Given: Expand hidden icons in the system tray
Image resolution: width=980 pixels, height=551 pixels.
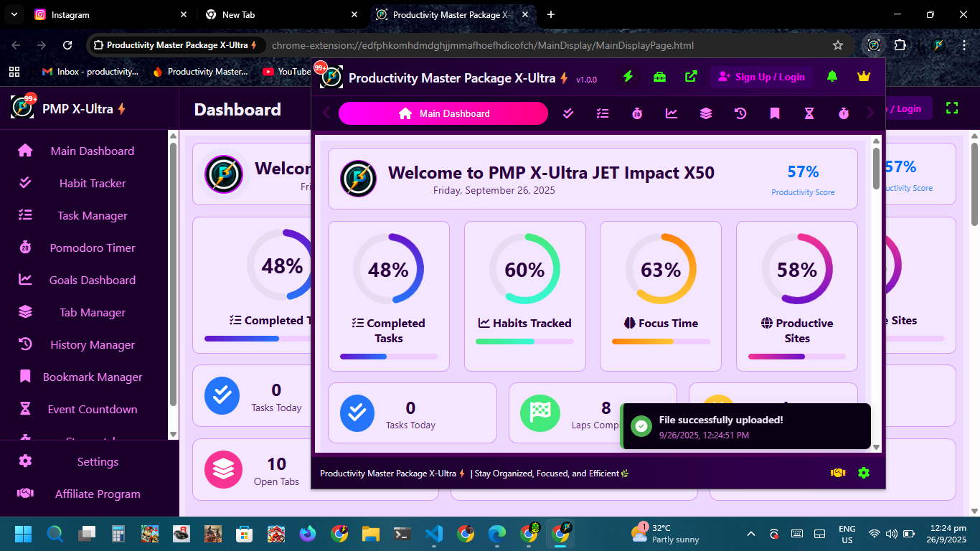Looking at the screenshot, I should [x=750, y=534].
